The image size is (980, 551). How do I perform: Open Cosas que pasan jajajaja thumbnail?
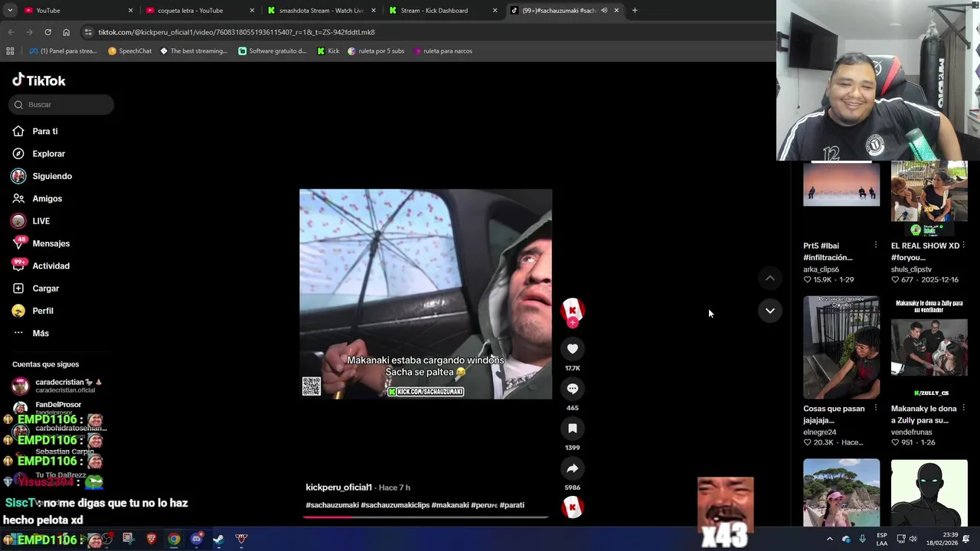[841, 347]
